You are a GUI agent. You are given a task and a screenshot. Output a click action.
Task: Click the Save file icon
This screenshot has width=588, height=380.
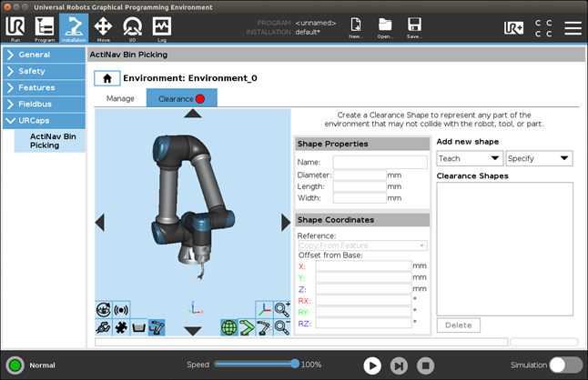tap(414, 27)
